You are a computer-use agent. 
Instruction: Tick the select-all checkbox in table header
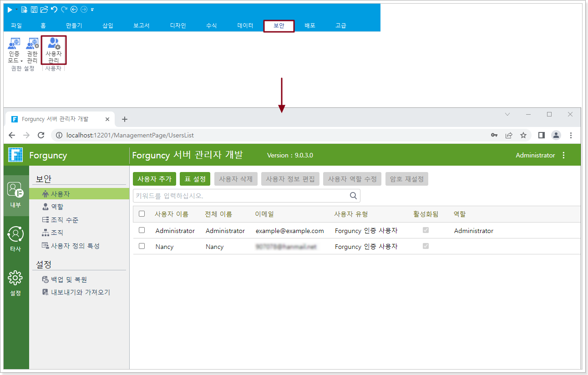[142, 214]
